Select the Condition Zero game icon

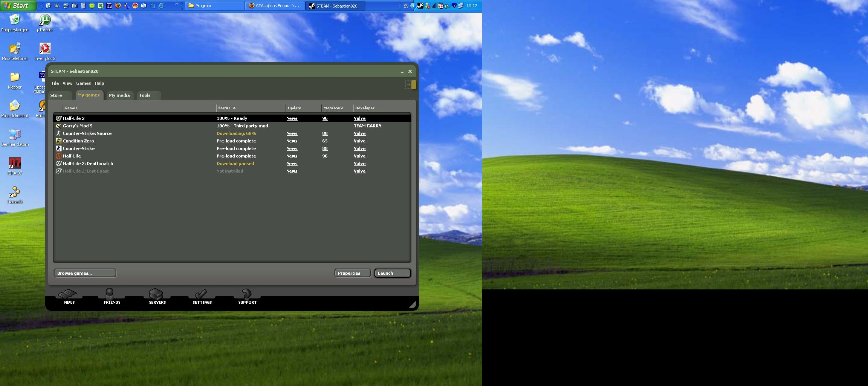coord(58,141)
